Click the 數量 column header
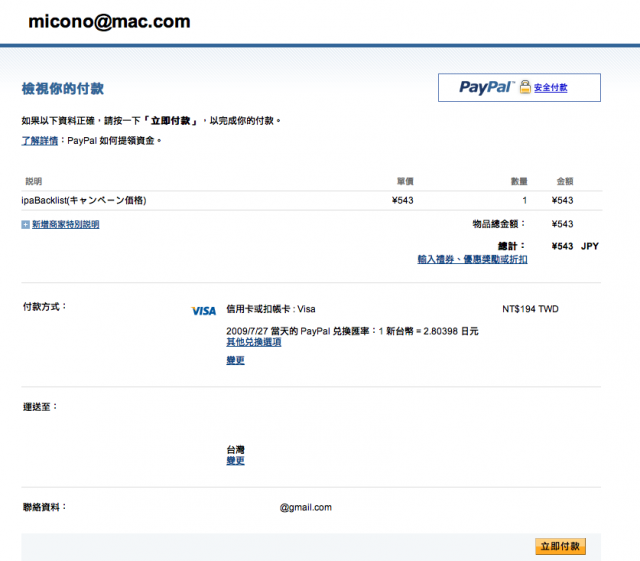Viewport: 640px width, 561px height. pyautogui.click(x=519, y=181)
